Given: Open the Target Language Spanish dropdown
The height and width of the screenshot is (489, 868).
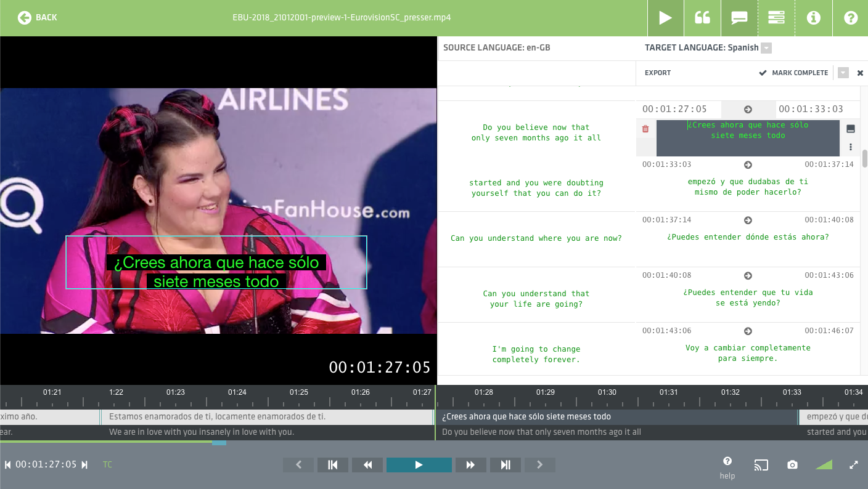Looking at the screenshot, I should pos(766,47).
